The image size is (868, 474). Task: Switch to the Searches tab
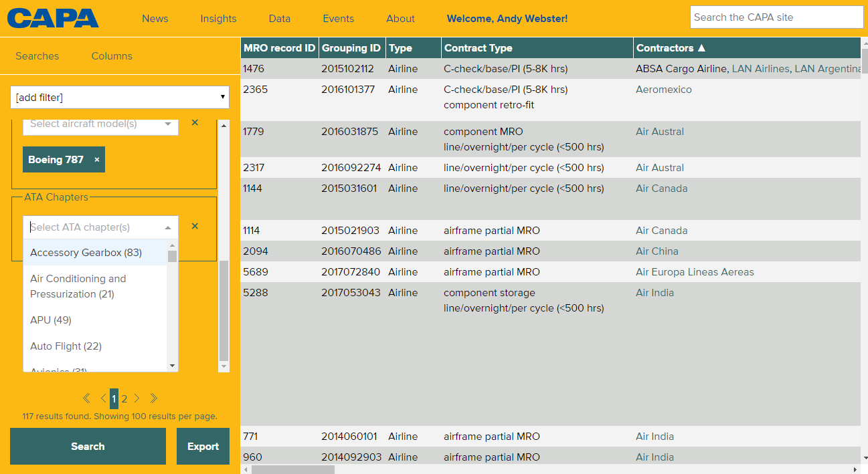[x=37, y=56]
